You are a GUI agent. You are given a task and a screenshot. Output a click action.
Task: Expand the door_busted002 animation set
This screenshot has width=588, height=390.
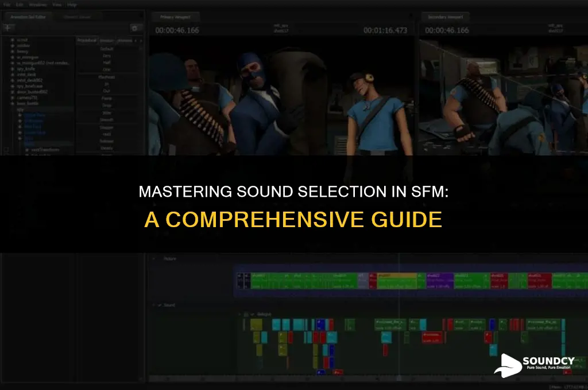tap(12, 92)
